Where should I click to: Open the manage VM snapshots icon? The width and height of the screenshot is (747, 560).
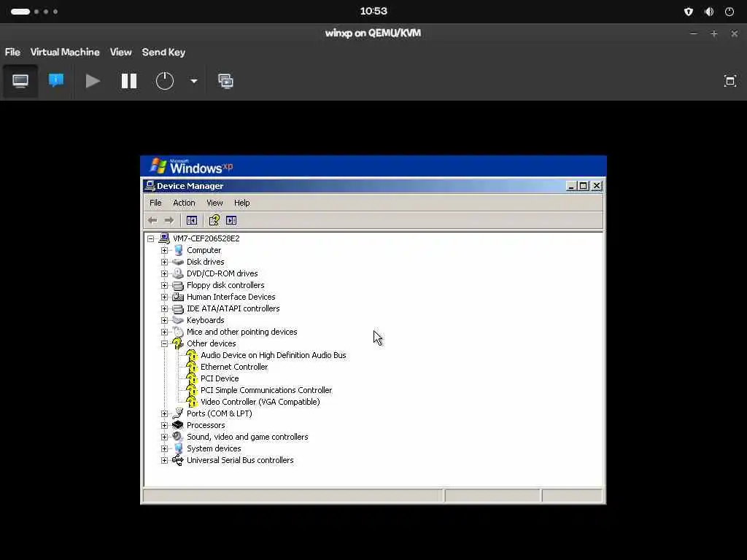tap(226, 81)
